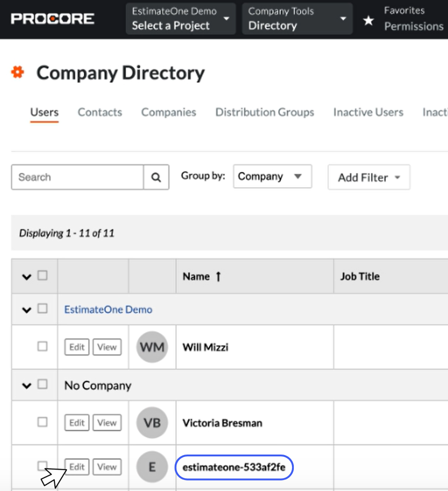This screenshot has height=491, width=448.
Task: Click the Favorites star icon
Action: click(369, 21)
